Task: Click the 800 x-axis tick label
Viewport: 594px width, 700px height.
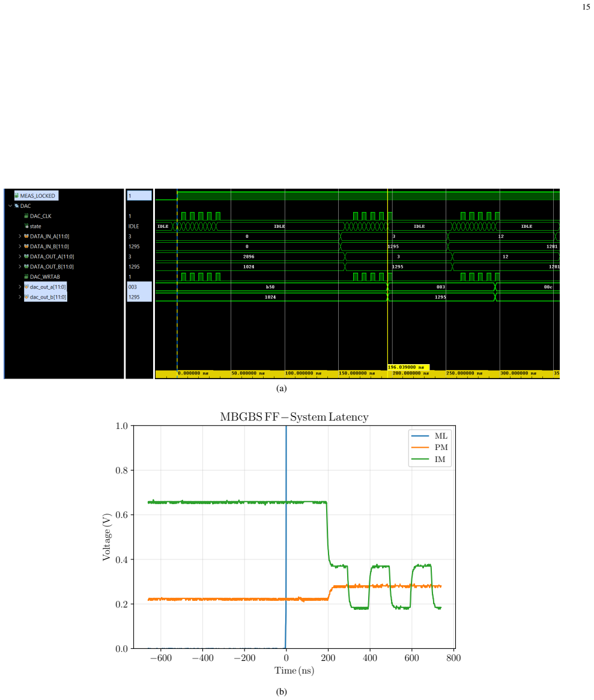Action: click(x=453, y=657)
